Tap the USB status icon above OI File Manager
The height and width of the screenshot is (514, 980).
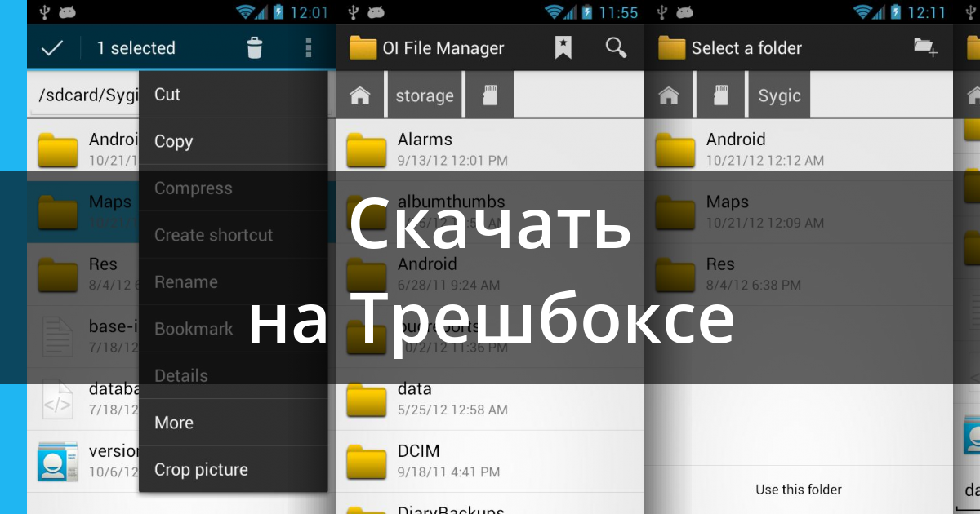pyautogui.click(x=353, y=12)
